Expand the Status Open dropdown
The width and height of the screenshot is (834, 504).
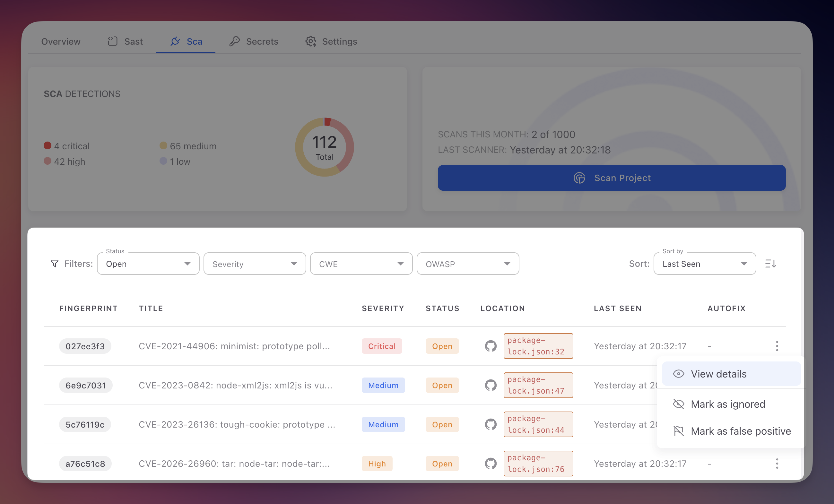[148, 264]
